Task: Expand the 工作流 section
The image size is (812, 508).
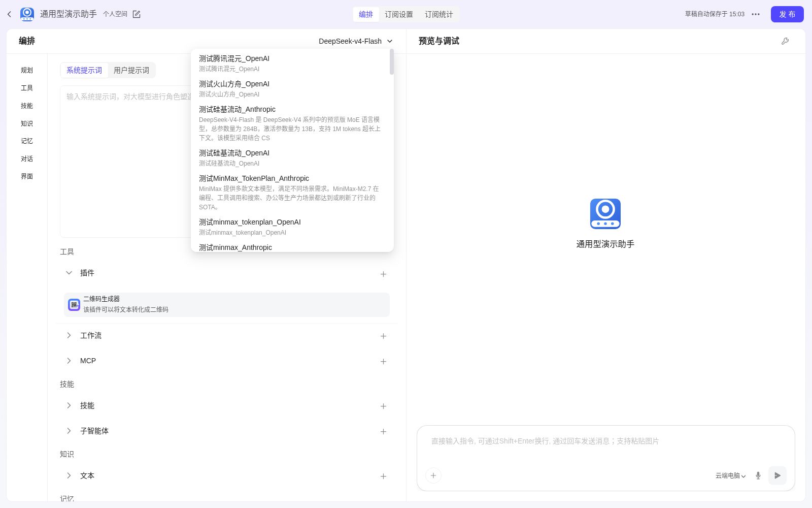Action: (69, 335)
